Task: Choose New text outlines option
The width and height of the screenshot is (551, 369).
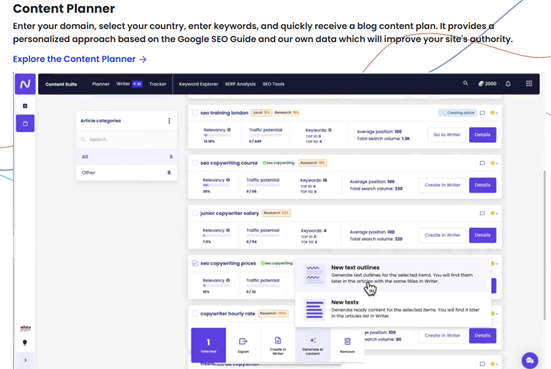Action: tap(393, 274)
